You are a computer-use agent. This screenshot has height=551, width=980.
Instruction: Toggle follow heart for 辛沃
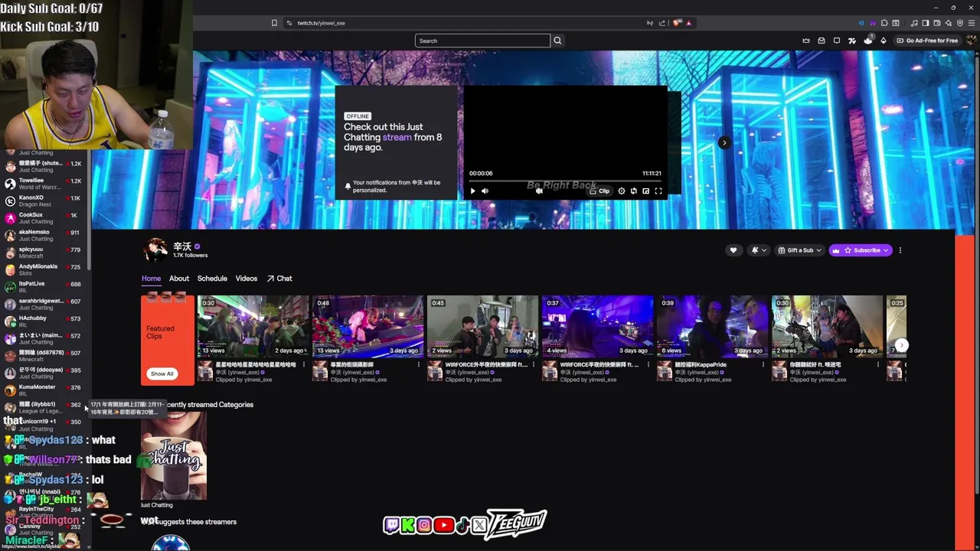point(733,250)
